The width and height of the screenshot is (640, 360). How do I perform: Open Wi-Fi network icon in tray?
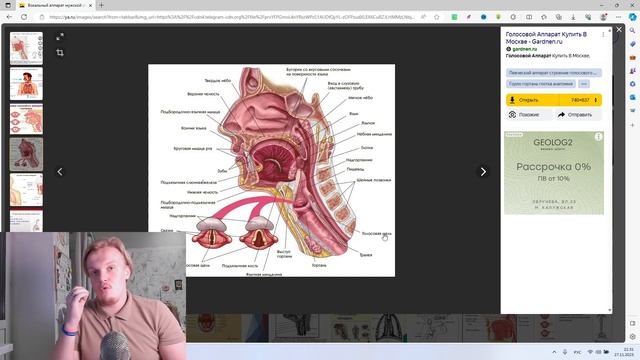(x=590, y=352)
